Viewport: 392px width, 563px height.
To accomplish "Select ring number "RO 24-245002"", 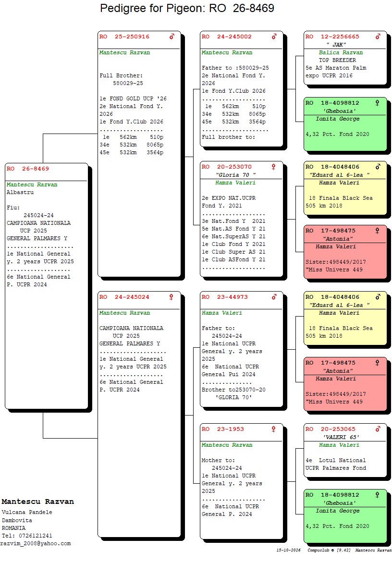I will tap(227, 37).
